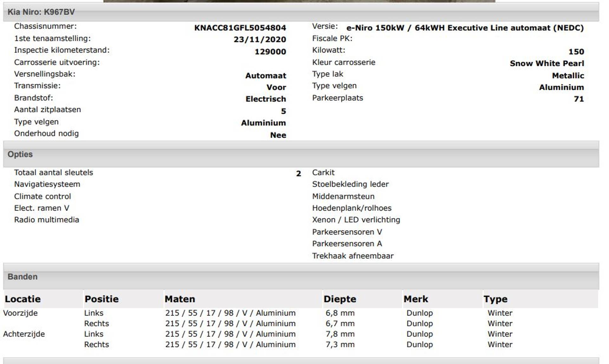Click the Snow White Pearl colour value
609x364 pixels.
coord(547,63)
